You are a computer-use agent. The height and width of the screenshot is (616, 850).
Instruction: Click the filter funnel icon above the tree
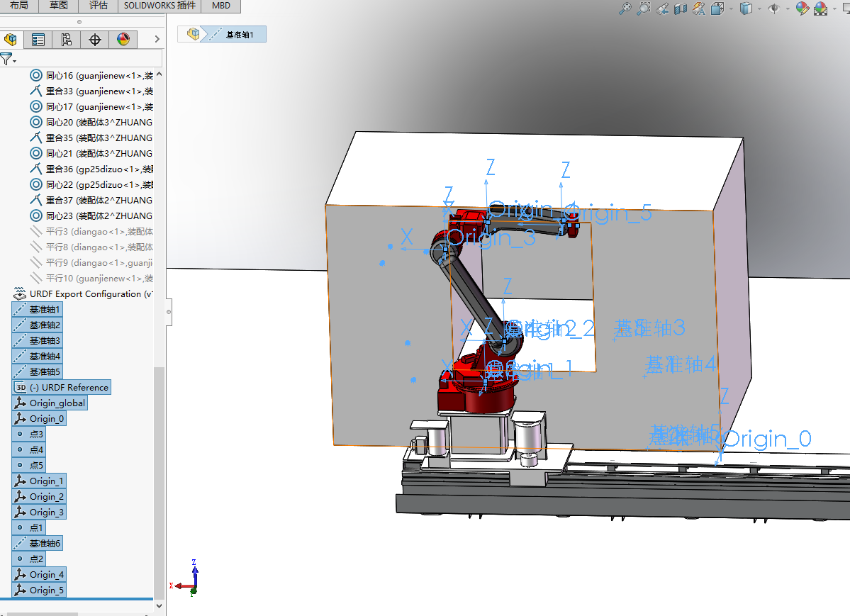tap(6, 57)
